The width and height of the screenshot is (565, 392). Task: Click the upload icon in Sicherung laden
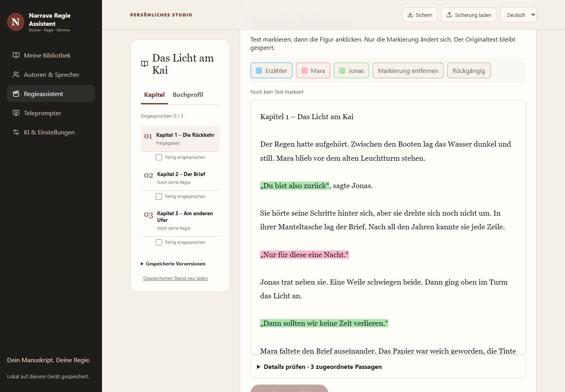click(450, 15)
